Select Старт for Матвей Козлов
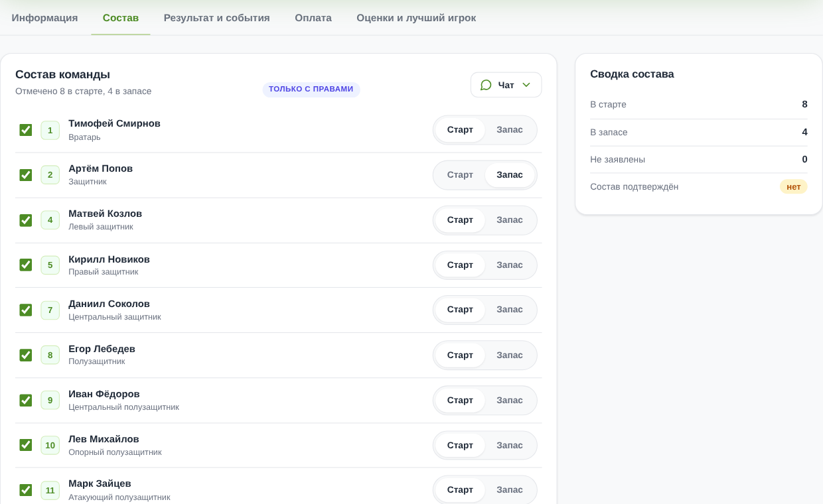The height and width of the screenshot is (504, 823). click(x=460, y=220)
